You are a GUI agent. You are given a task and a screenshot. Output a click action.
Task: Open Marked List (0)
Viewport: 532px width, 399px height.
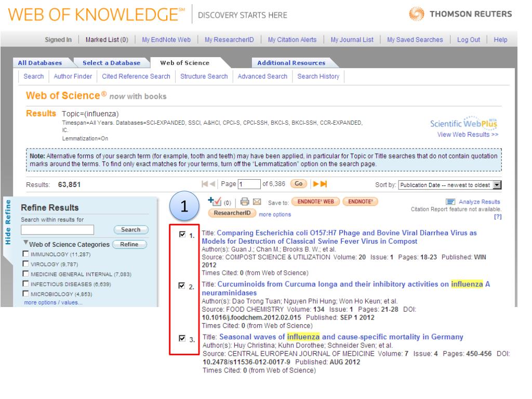(107, 39)
